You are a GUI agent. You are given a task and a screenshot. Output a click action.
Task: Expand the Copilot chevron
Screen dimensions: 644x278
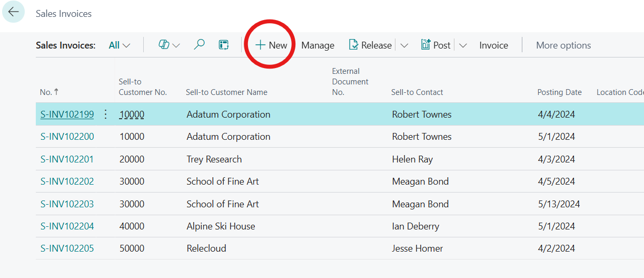176,45
